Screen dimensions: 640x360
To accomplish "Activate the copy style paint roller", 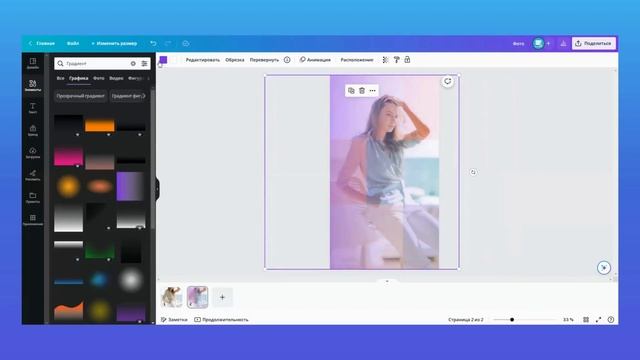I will click(x=396, y=60).
